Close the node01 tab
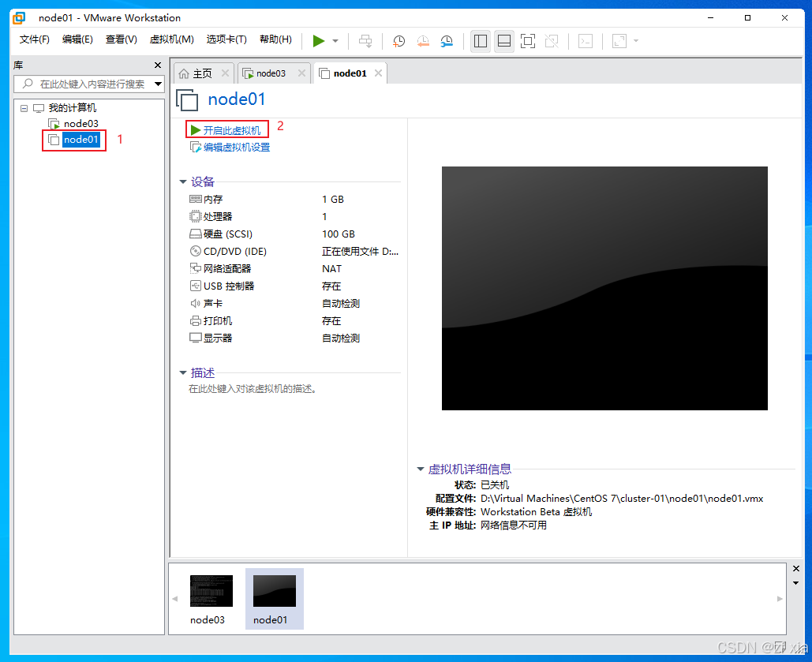812x662 pixels. pyautogui.click(x=379, y=73)
